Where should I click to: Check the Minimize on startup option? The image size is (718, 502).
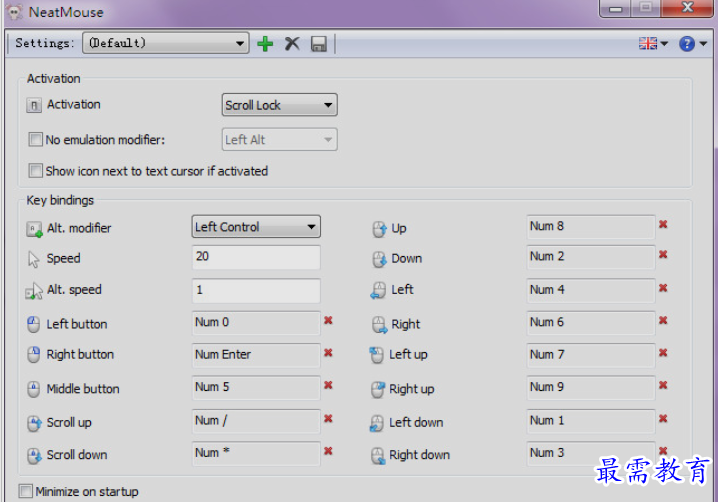(26, 491)
